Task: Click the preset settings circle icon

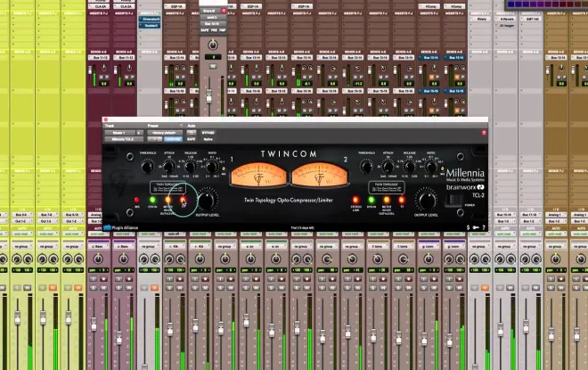Action: [x=181, y=126]
